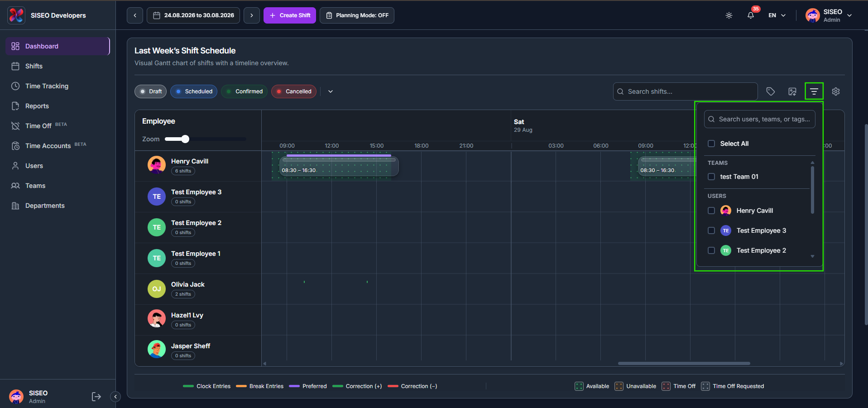Click the Create Shift button
The width and height of the screenshot is (868, 408).
[290, 15]
